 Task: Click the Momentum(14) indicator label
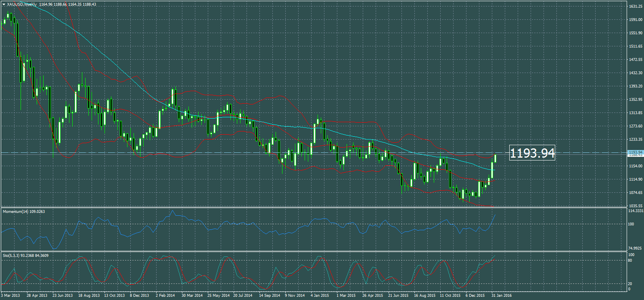pos(23,211)
